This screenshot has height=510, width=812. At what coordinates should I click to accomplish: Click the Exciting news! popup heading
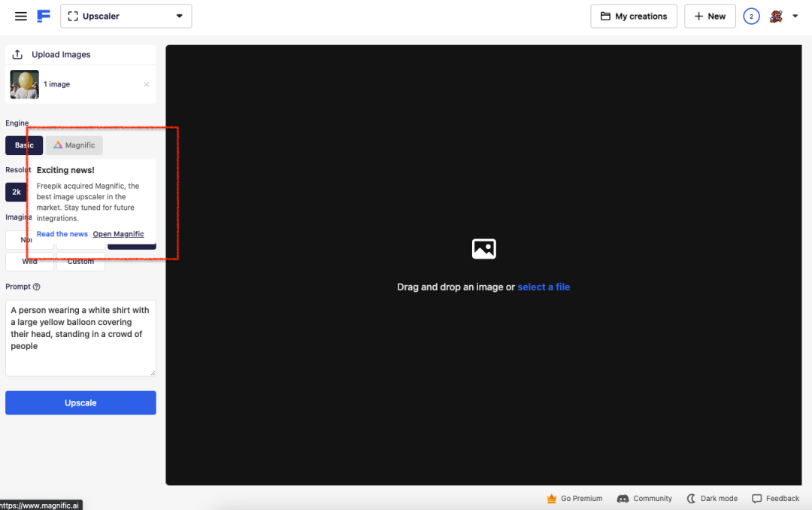pos(65,170)
